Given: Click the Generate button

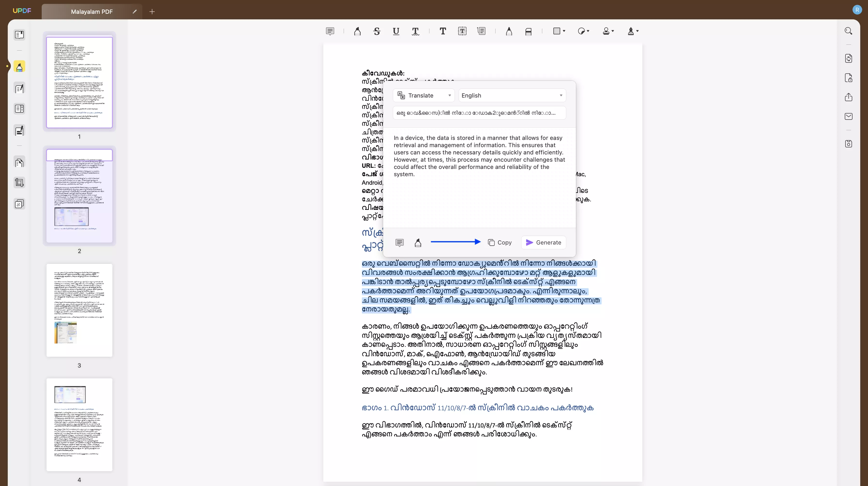Looking at the screenshot, I should point(543,243).
